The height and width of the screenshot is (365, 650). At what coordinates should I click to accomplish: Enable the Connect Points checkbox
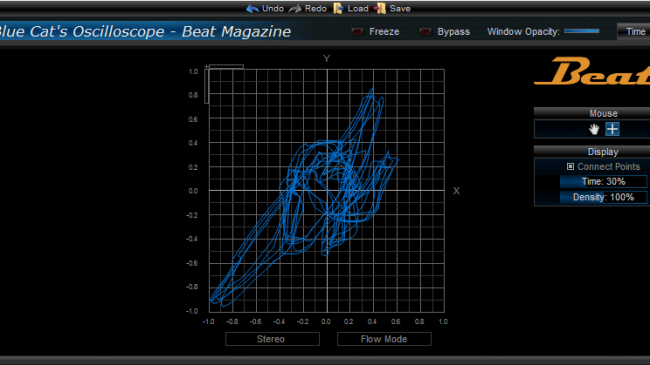pos(570,166)
